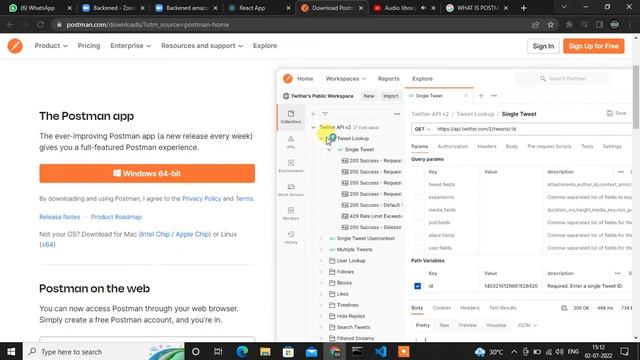
Task: Click the Postman logo in the navbar
Action: [15, 46]
